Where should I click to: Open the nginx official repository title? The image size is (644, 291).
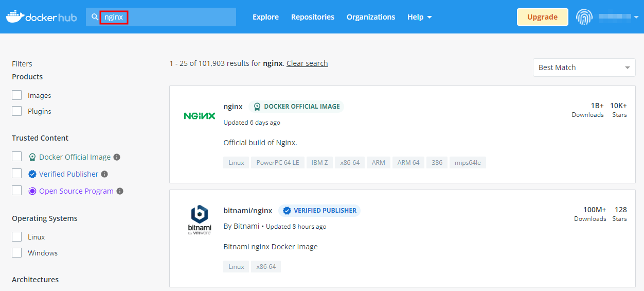click(233, 107)
